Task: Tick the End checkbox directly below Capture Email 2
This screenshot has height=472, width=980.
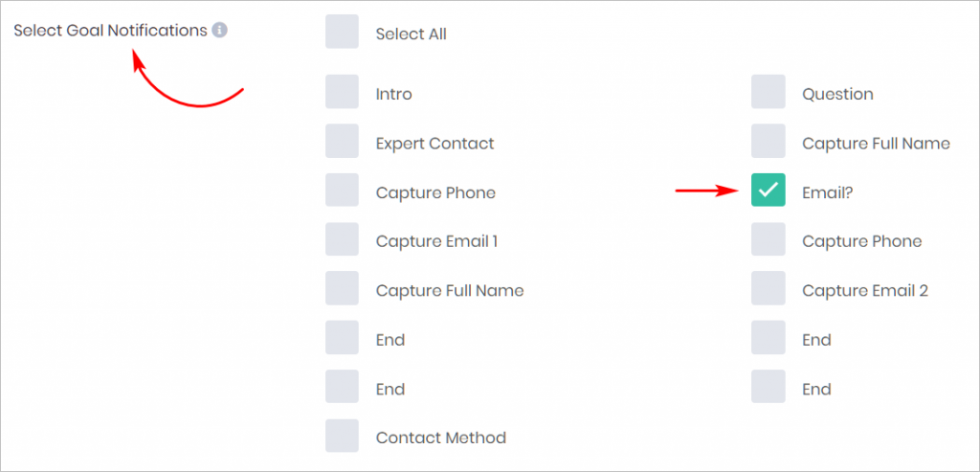Action: [768, 338]
